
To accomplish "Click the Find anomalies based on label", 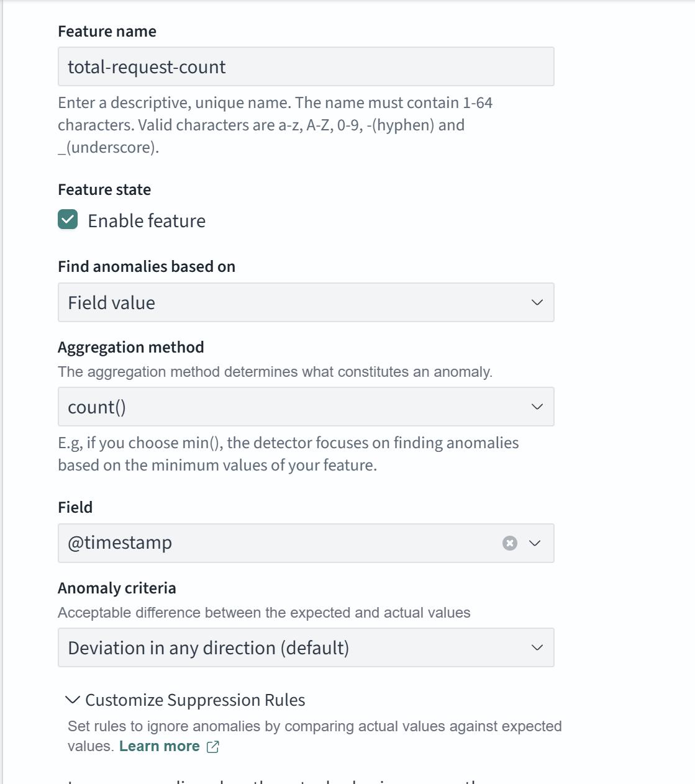I will coord(147,266).
